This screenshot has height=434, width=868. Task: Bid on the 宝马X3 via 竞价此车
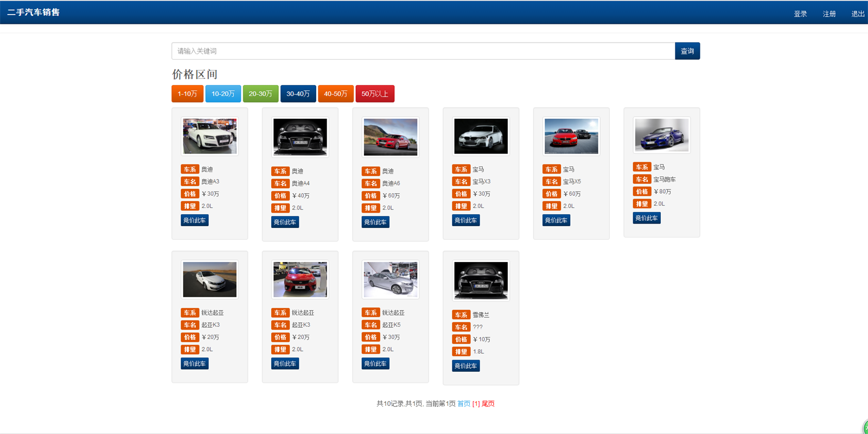coord(466,220)
